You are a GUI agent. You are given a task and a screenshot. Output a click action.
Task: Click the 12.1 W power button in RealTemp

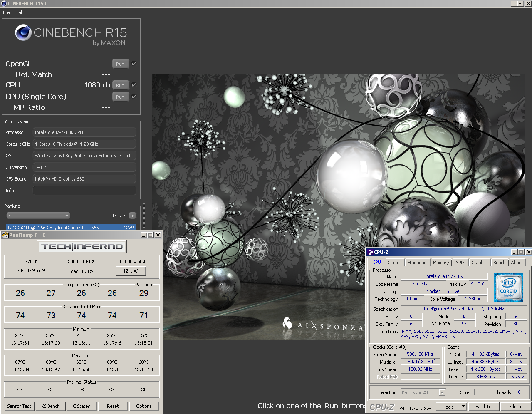coord(130,271)
